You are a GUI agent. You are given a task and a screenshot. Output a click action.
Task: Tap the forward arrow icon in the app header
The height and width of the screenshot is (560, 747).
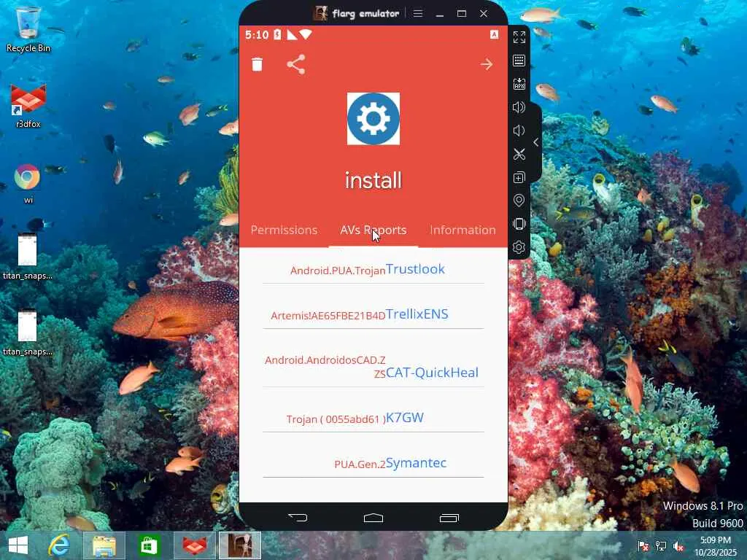coord(487,64)
